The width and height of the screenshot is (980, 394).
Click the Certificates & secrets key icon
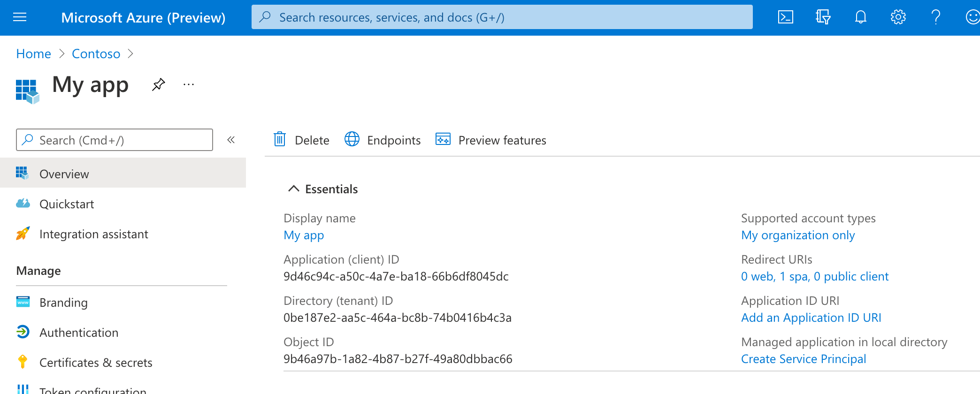(x=22, y=362)
